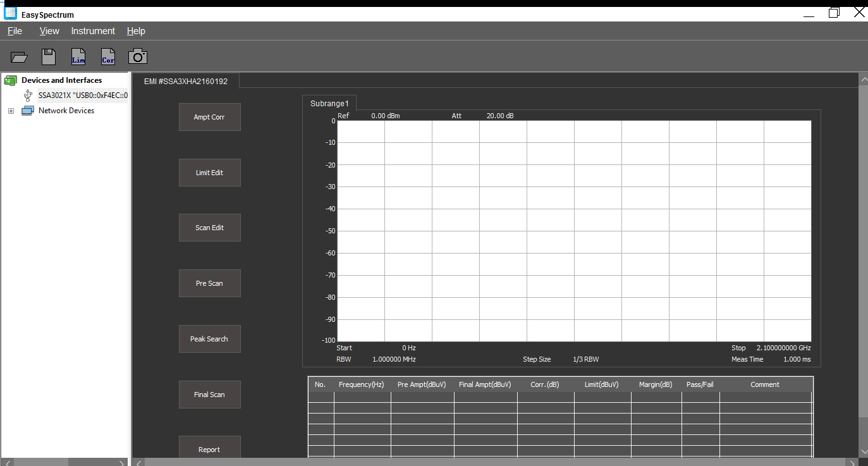
Task: Expand the Network Devices tree node
Action: 11,111
